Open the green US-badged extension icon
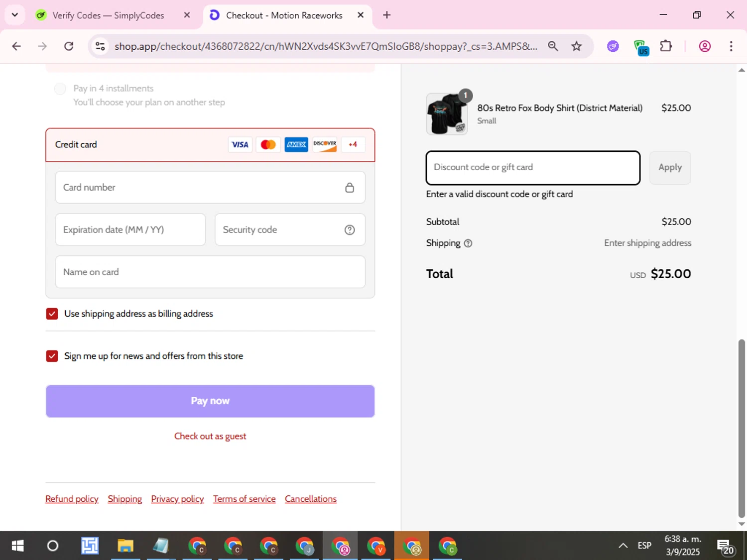 pyautogui.click(x=640, y=47)
